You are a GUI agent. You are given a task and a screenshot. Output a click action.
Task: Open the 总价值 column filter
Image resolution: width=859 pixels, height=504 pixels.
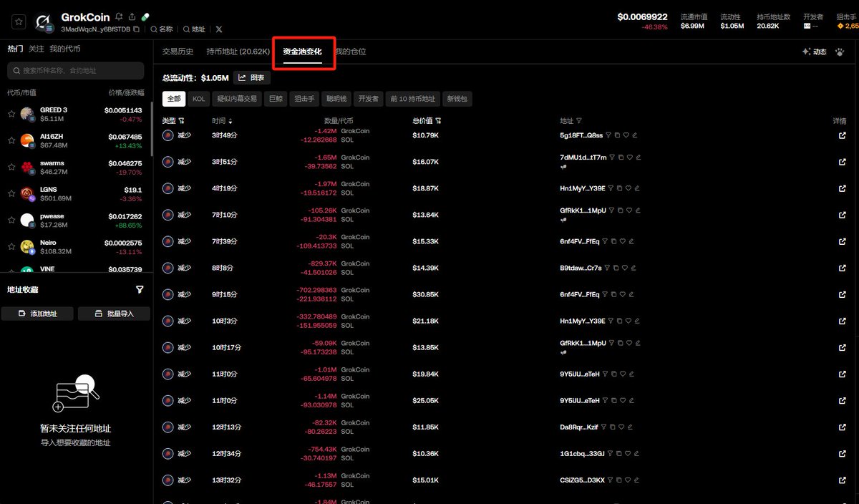click(x=438, y=121)
